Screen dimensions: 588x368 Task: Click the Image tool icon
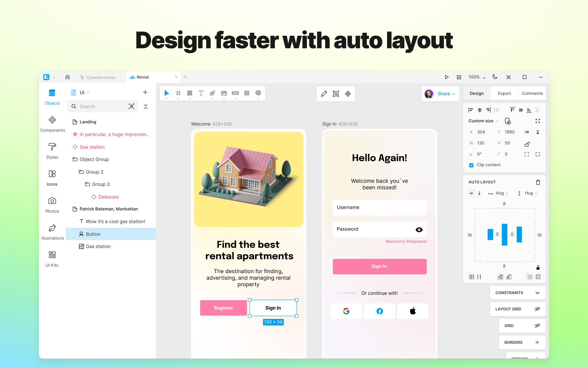(224, 93)
